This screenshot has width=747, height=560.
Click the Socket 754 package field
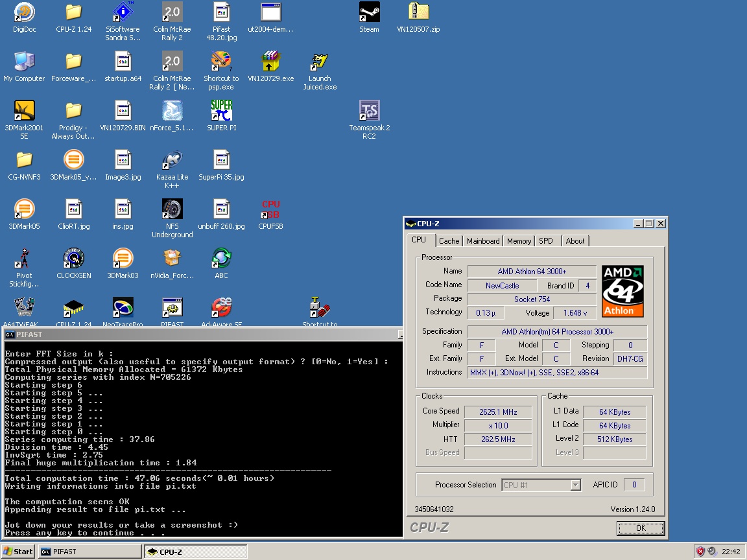532,299
